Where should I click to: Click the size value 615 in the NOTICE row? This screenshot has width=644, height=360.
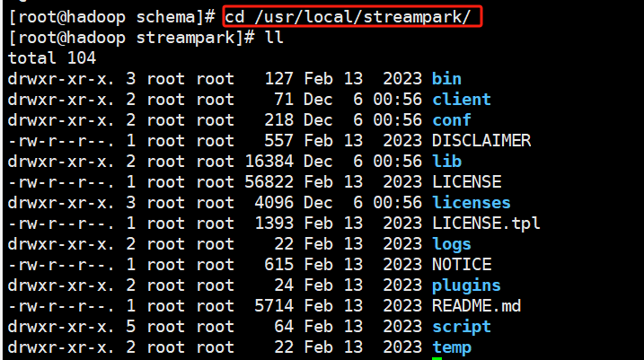coord(278,264)
